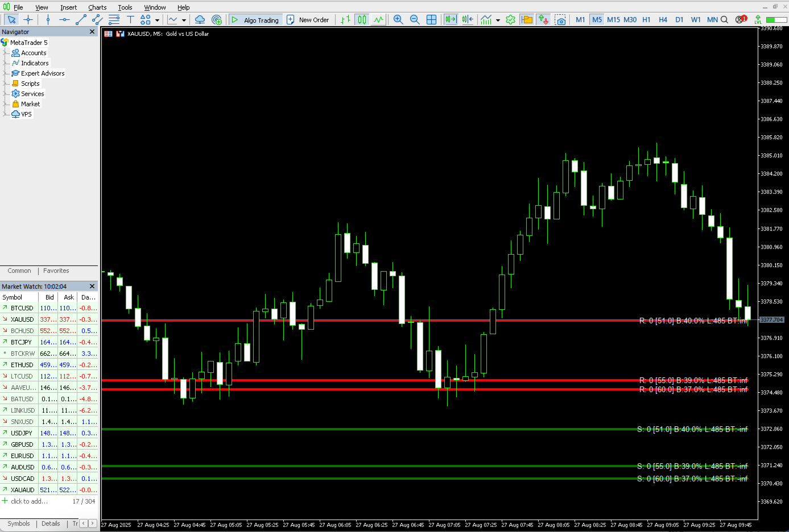Switch chart to M30 timeframe
The width and height of the screenshot is (789, 532).
pos(630,20)
